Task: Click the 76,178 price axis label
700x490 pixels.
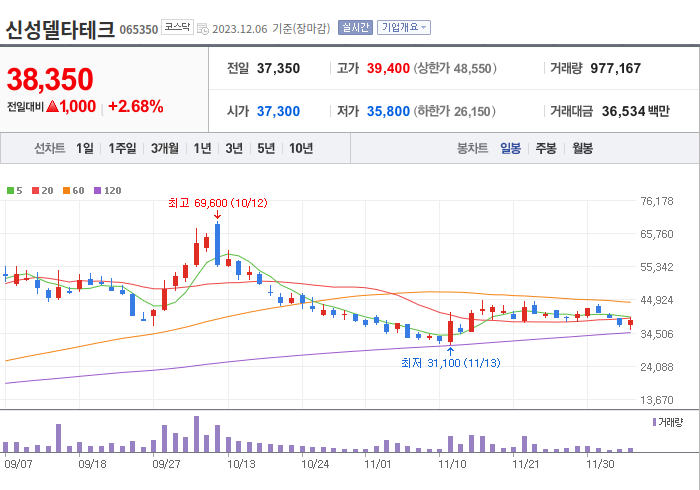Action: [656, 201]
